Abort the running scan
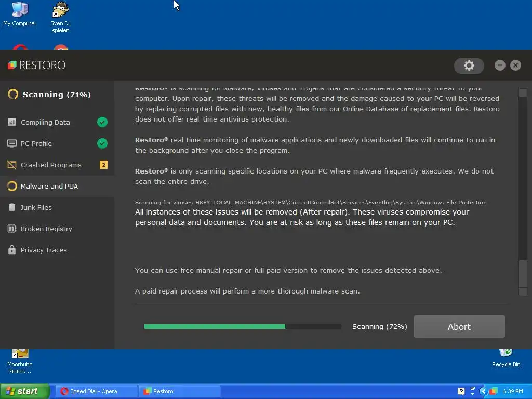Screen dimensions: 532x399 point(459,326)
